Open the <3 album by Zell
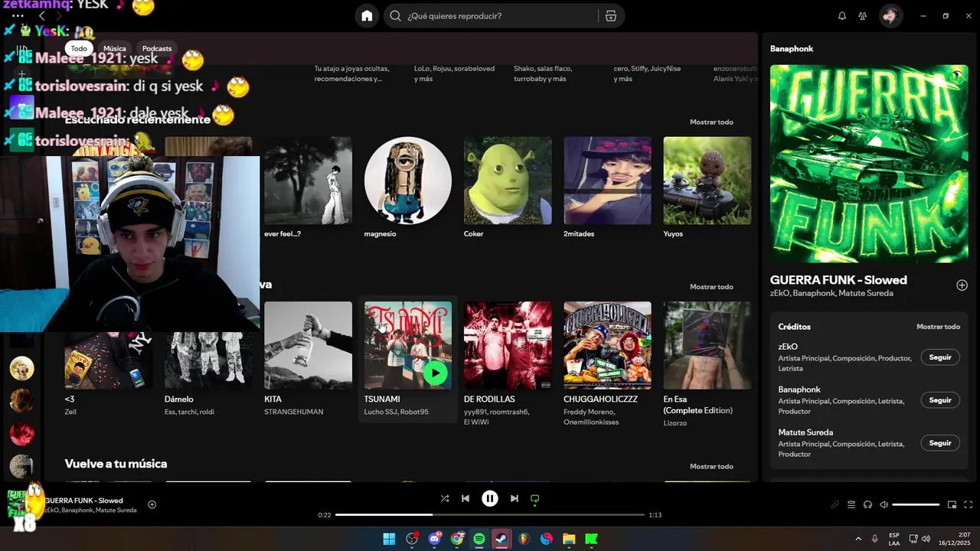The width and height of the screenshot is (980, 551). pos(70,399)
